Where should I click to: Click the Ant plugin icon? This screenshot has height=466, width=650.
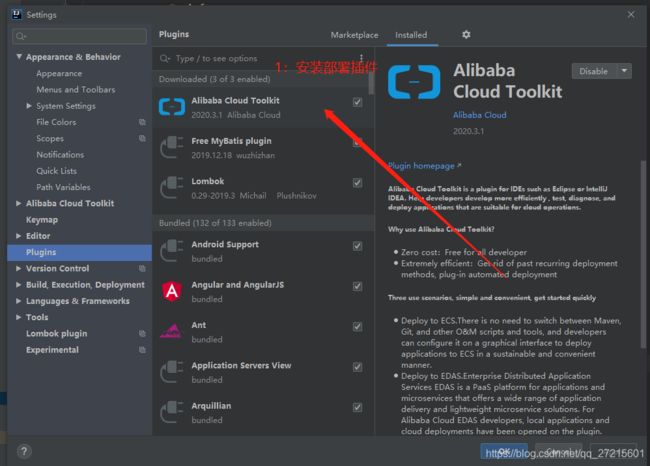point(171,331)
